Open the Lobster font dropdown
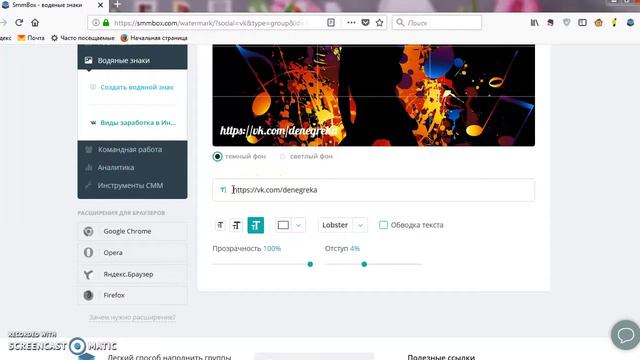Image resolution: width=640 pixels, height=360 pixels. (343, 225)
